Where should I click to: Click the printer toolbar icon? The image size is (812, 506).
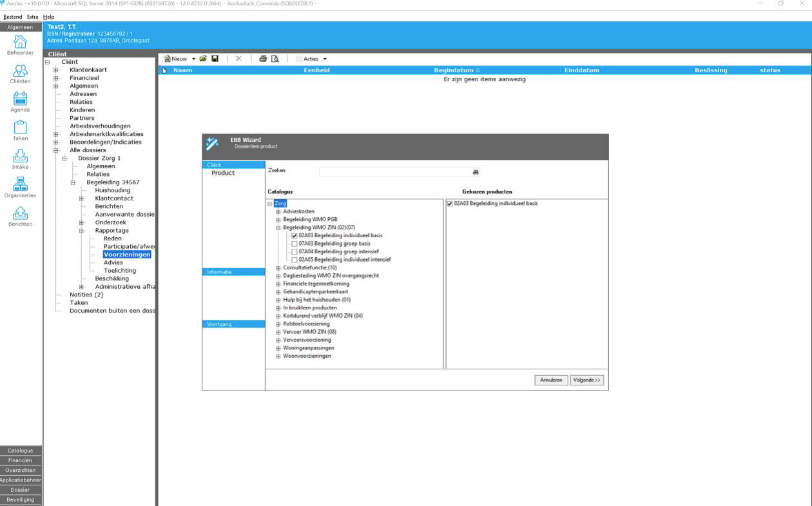263,59
